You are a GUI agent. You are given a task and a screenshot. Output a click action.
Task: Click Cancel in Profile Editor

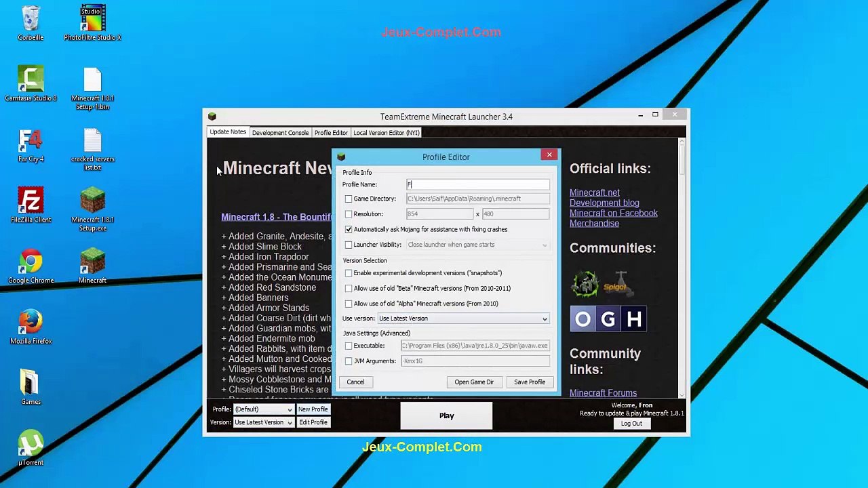click(x=355, y=382)
